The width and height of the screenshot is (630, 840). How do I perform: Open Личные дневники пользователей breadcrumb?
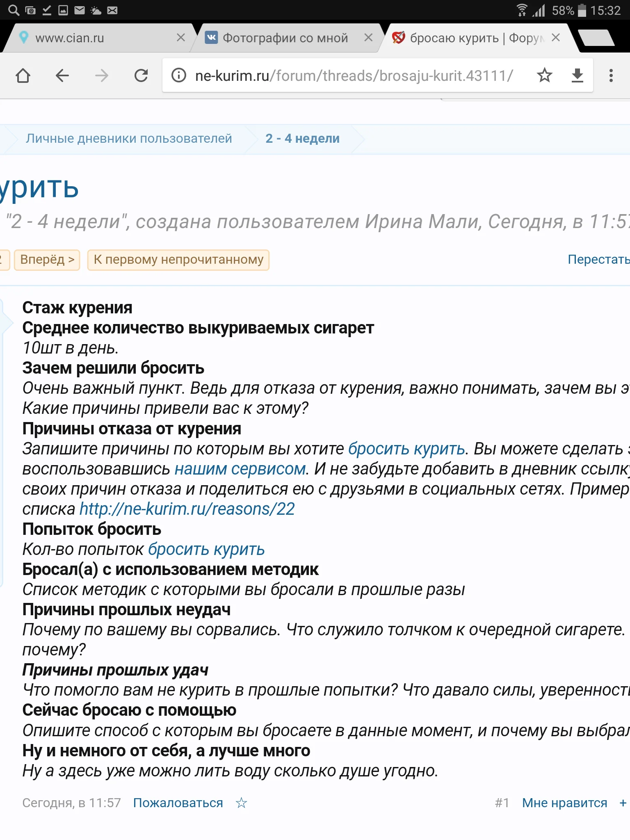pos(129,139)
